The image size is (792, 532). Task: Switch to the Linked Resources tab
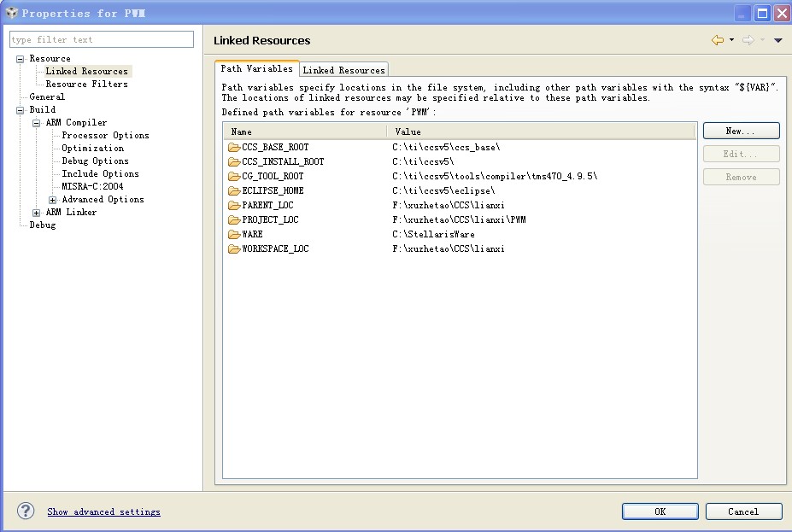pos(344,70)
